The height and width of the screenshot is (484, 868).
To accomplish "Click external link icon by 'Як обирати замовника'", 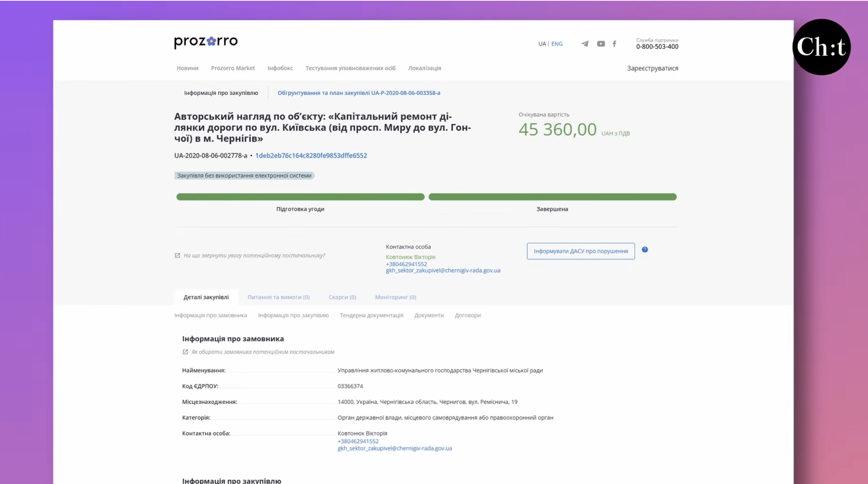I will click(185, 352).
